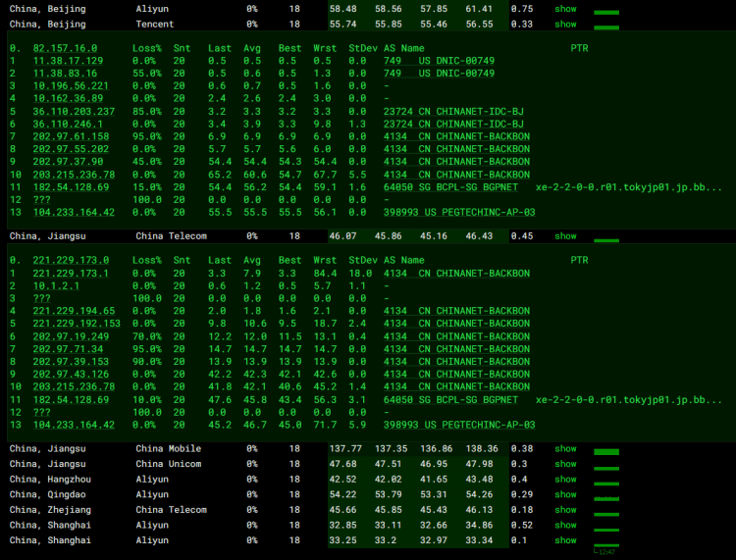Image resolution: width=736 pixels, height=560 pixels.
Task: Click the Jiangsu China Telecom latency graph
Action: point(606,238)
